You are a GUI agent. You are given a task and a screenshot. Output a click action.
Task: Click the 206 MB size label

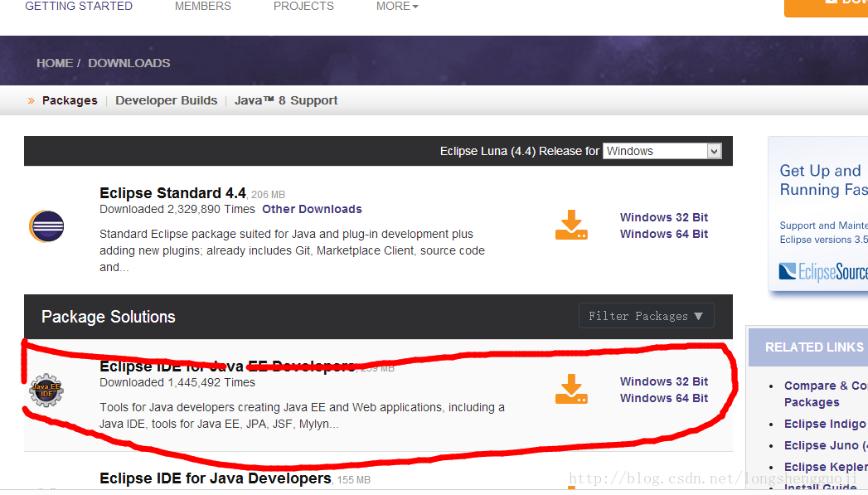[268, 195]
